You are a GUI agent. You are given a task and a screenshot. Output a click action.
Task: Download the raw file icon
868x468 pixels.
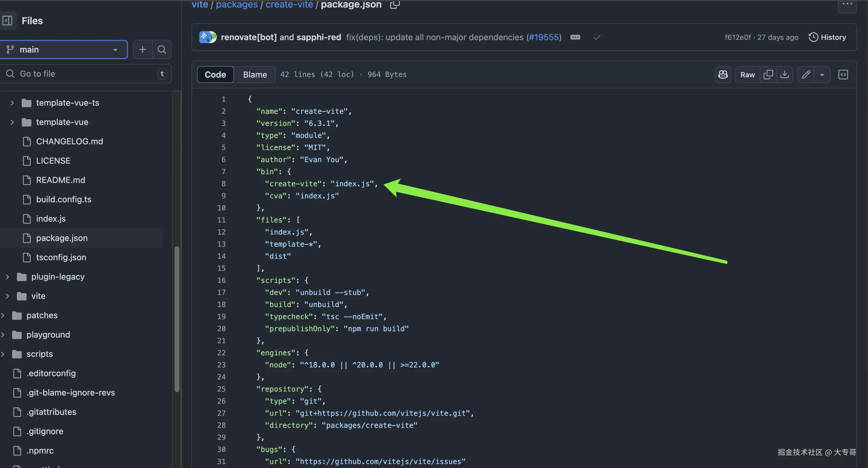coord(784,75)
